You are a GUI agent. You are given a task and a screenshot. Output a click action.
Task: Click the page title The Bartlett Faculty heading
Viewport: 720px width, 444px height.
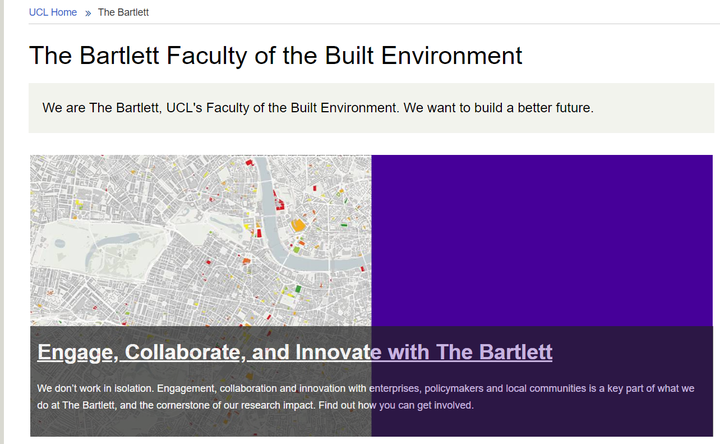[275, 55]
